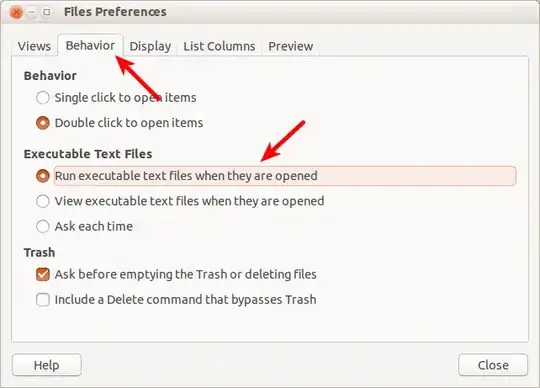540x388 pixels.
Task: Show the Preview tab
Action: click(291, 46)
